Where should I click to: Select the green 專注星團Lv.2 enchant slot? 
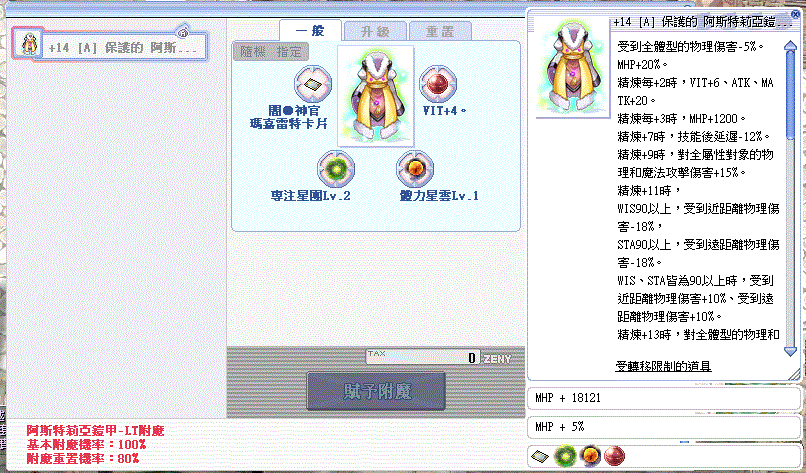(x=336, y=169)
